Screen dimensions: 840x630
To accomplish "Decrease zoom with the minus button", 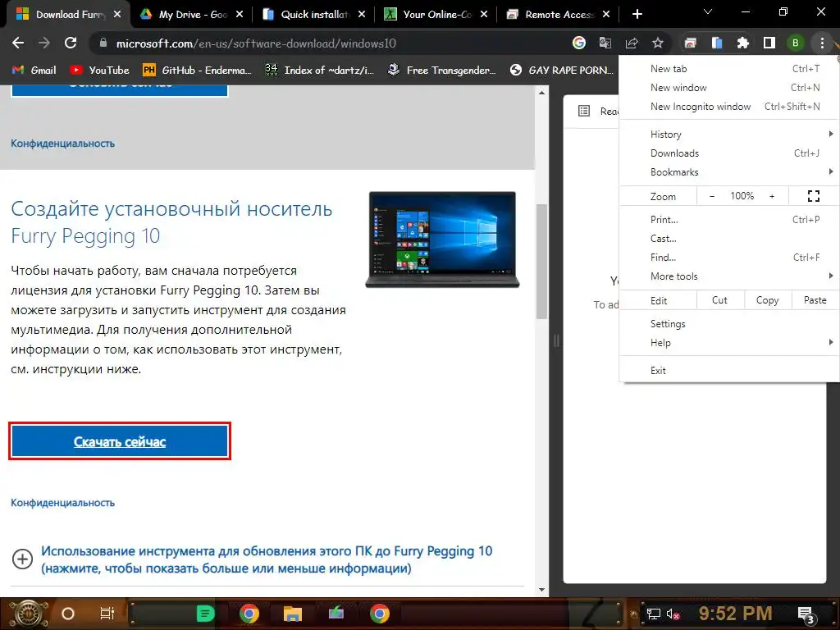I will click(712, 196).
